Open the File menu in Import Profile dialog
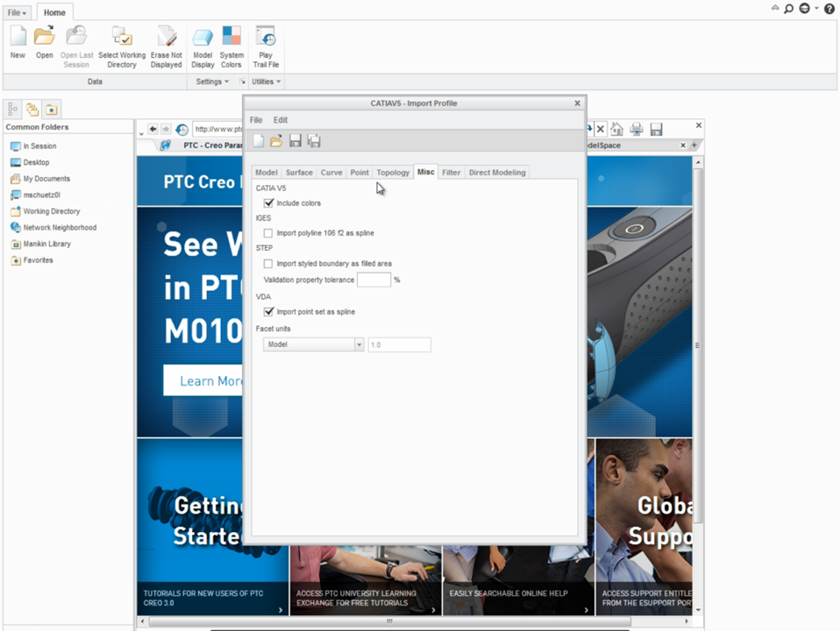 click(x=256, y=120)
